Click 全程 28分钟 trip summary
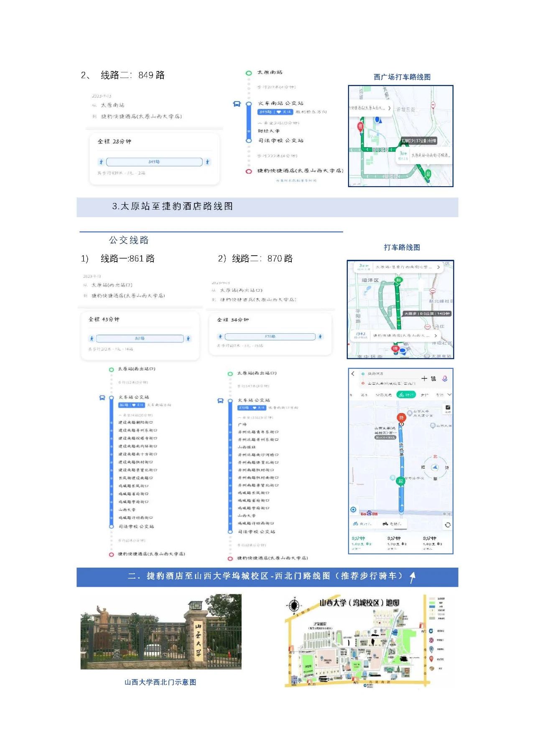The height and width of the screenshot is (756, 535). (x=115, y=142)
